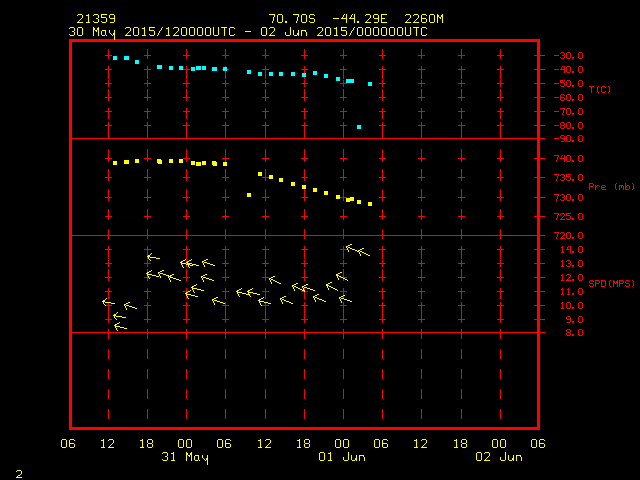Click the 9.0 wind speed axis value

574,320
